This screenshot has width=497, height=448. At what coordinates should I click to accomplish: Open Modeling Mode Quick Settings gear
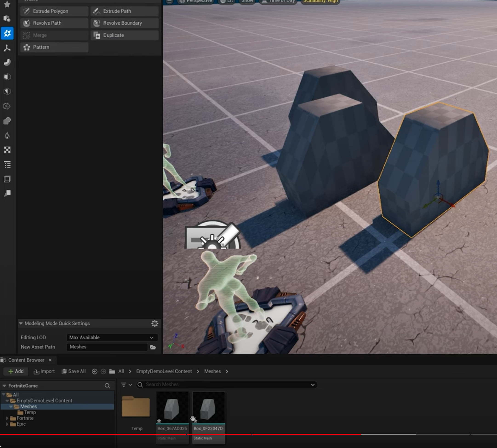tap(154, 323)
